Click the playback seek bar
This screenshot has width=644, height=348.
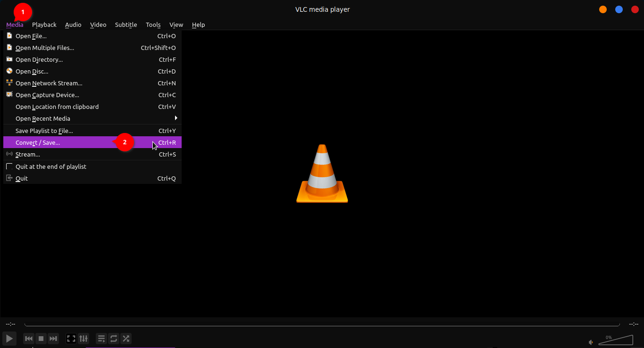click(x=322, y=324)
